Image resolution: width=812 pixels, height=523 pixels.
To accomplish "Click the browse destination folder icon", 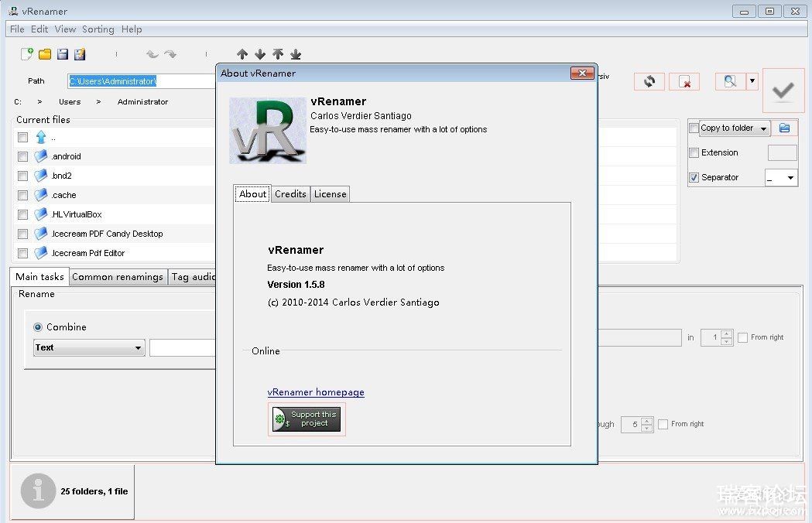I will pos(785,128).
